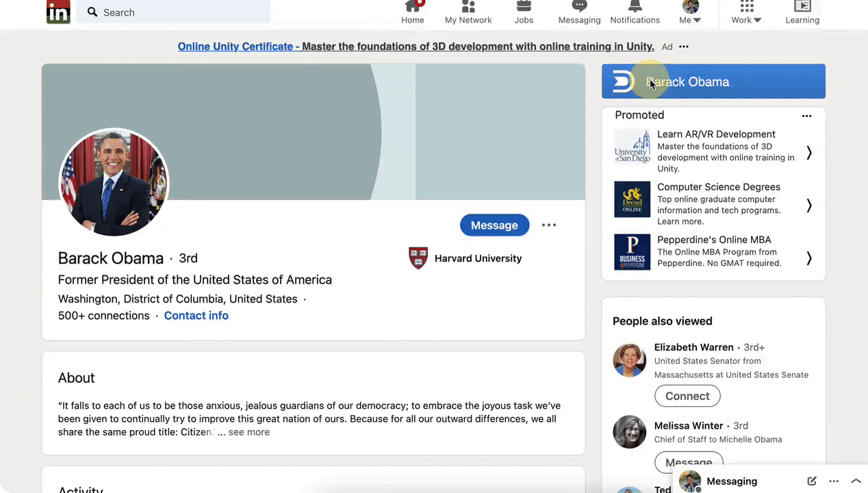Open Pepperdine's Online MBA promoted link
This screenshot has height=493, width=868.
(714, 240)
